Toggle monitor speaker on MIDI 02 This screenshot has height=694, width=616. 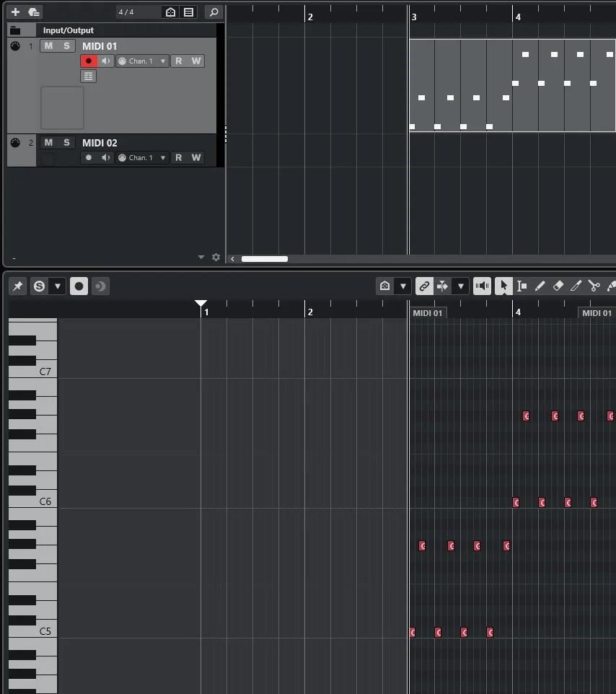click(x=106, y=157)
